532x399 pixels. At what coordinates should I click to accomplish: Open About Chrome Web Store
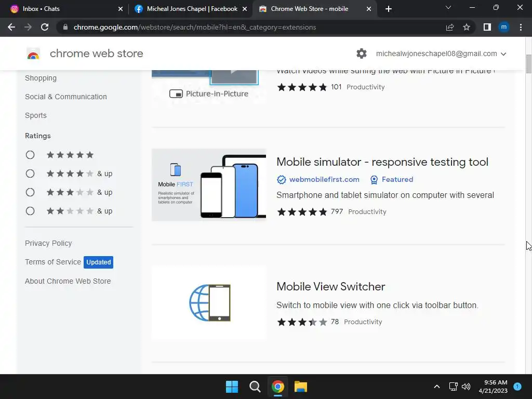(x=68, y=281)
